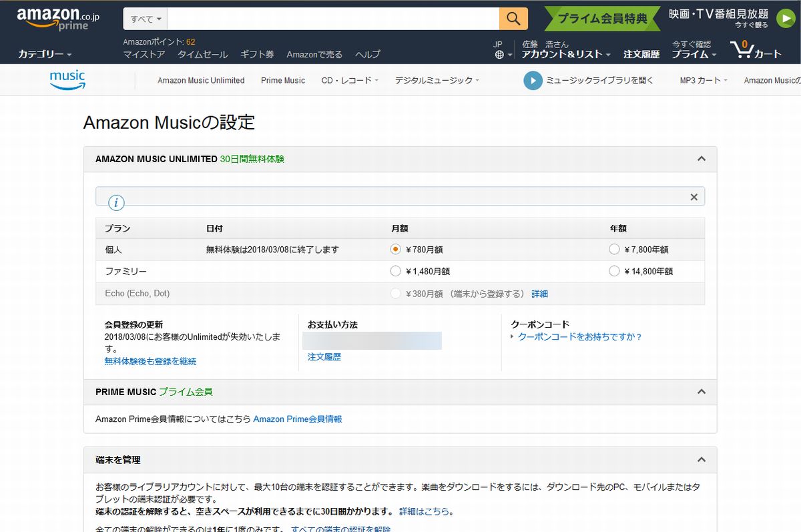This screenshot has width=801, height=532.
Task: Click the main search input field
Action: point(333,19)
